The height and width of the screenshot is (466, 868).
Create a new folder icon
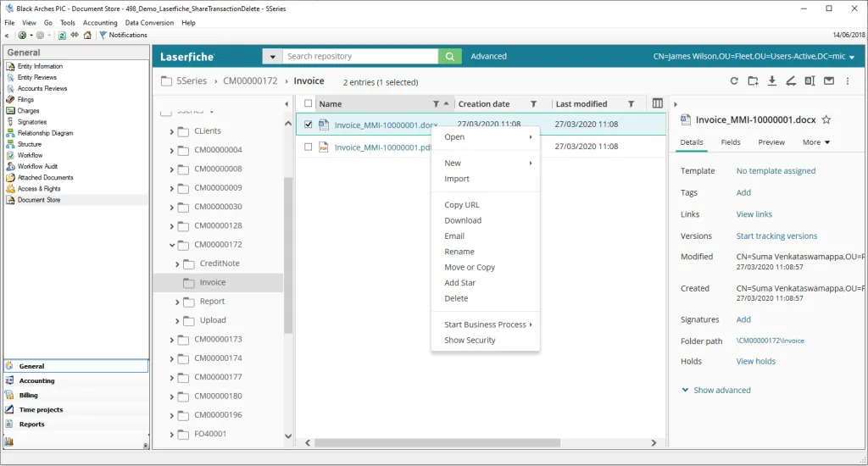tap(753, 80)
